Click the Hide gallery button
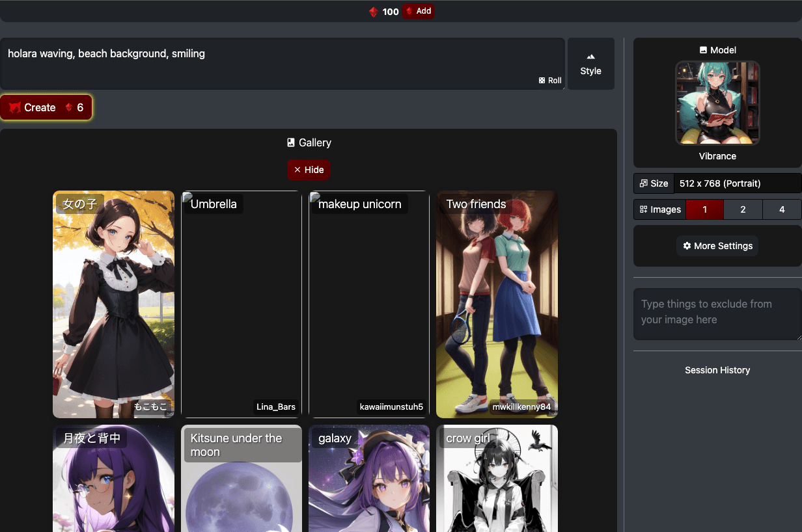This screenshot has height=532, width=802. 309,170
